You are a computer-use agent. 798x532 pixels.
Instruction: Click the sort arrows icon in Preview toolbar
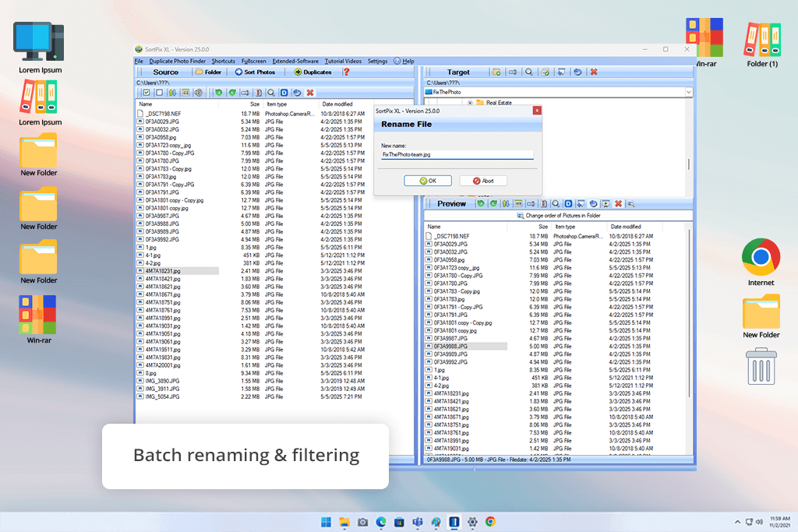tap(505, 203)
